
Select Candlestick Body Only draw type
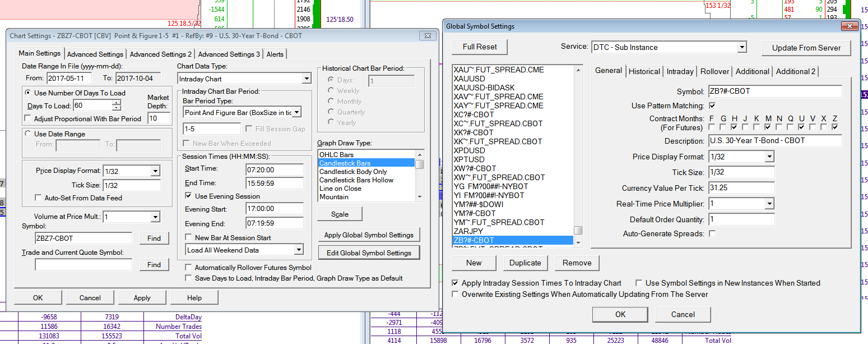366,172
